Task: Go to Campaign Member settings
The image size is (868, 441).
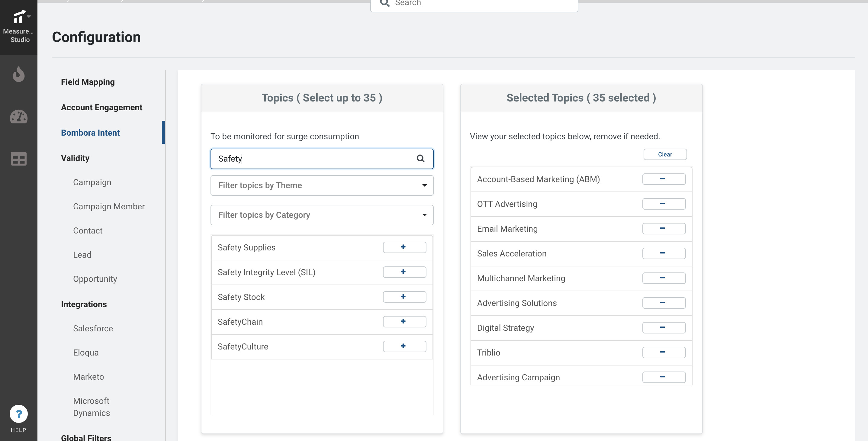Action: click(109, 206)
